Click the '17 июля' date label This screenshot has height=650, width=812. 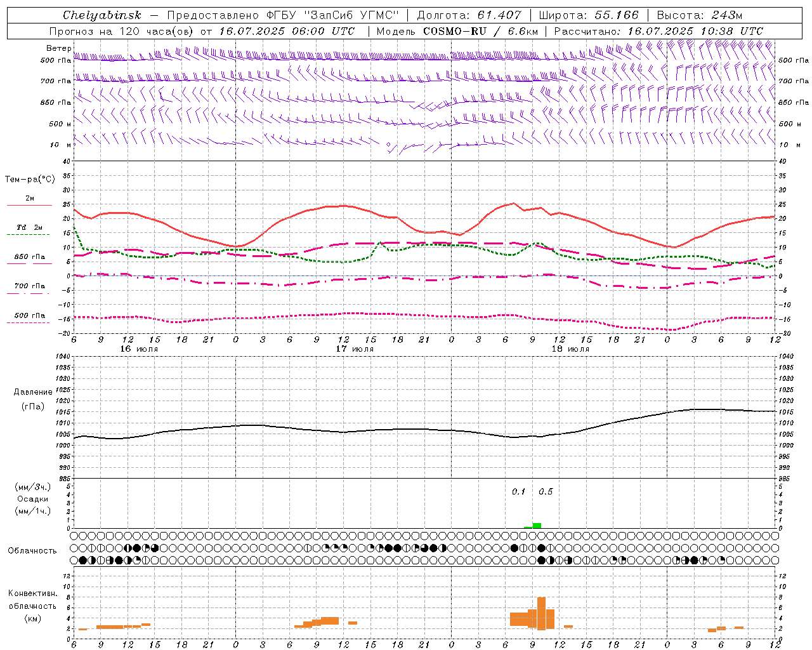click(x=355, y=349)
